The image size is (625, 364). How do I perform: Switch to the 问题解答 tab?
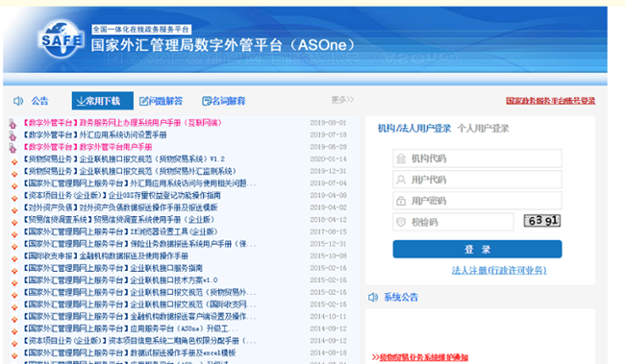tap(161, 101)
